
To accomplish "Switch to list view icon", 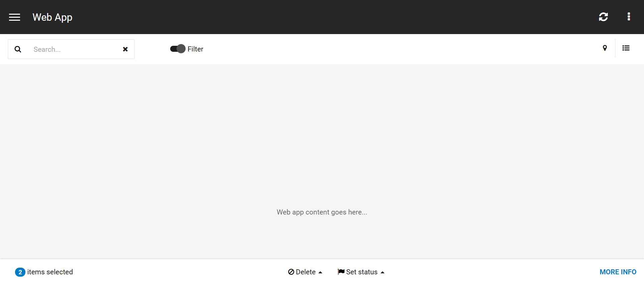I will tap(626, 48).
